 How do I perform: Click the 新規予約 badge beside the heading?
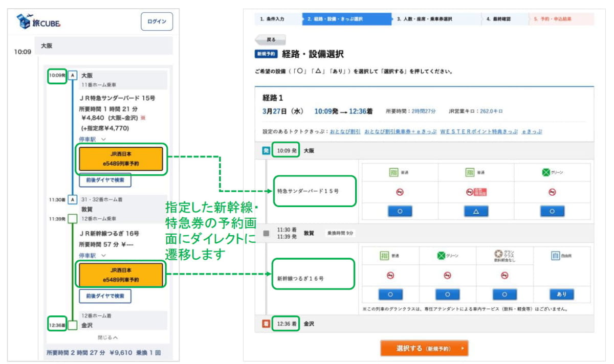tap(266, 54)
